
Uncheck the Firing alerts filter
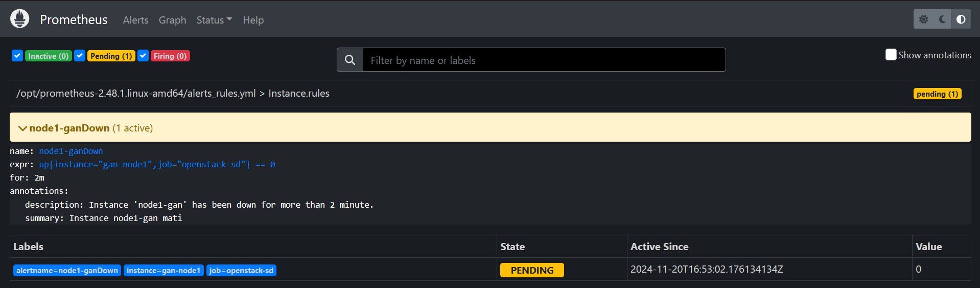(x=143, y=56)
